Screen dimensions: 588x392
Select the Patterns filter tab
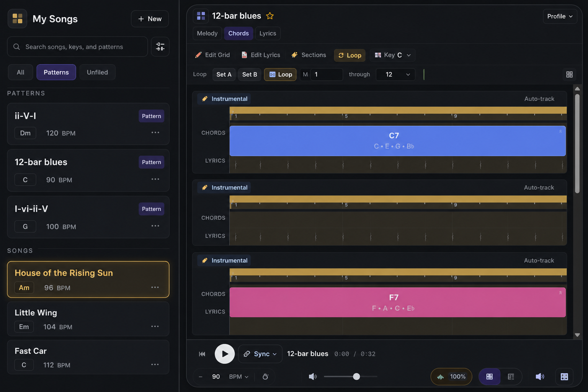tap(56, 72)
